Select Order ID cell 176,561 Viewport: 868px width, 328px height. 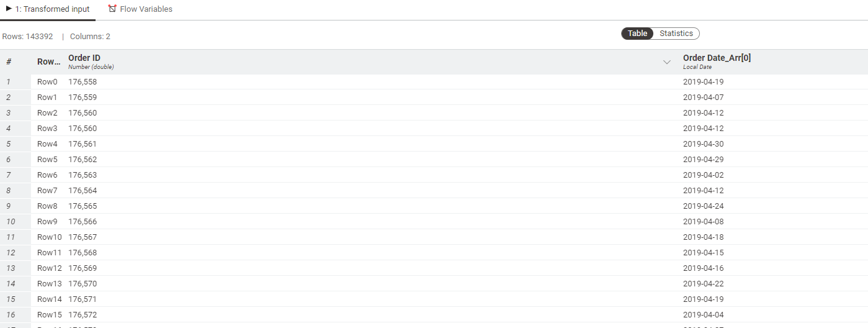point(83,144)
